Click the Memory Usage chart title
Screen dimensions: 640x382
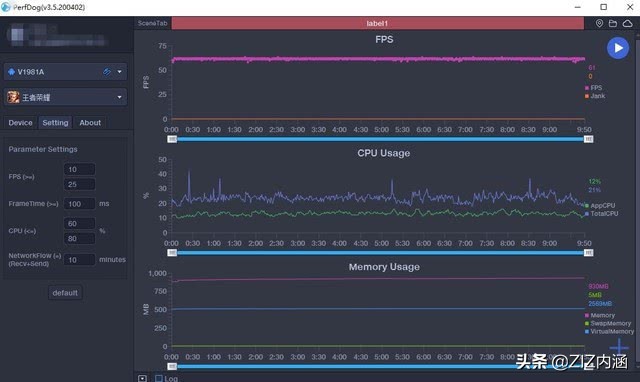pyautogui.click(x=384, y=267)
